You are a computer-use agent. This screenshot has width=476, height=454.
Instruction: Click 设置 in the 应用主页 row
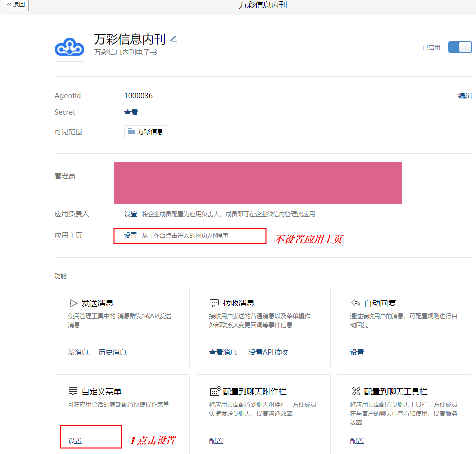(x=130, y=236)
